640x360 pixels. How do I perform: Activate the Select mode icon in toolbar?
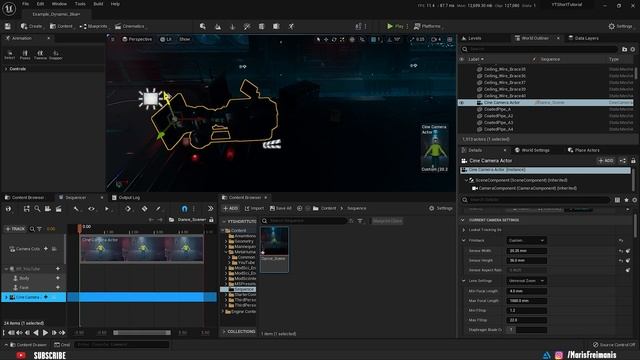click(x=203, y=26)
